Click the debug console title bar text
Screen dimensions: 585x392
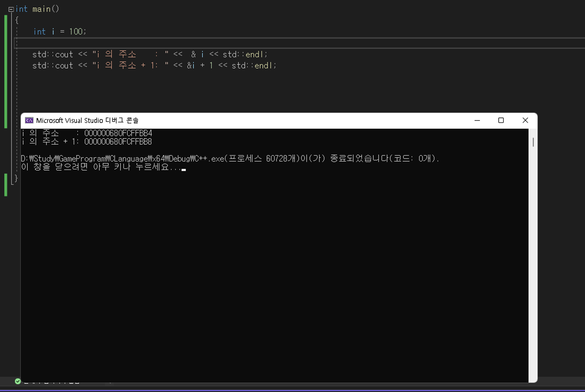point(87,121)
